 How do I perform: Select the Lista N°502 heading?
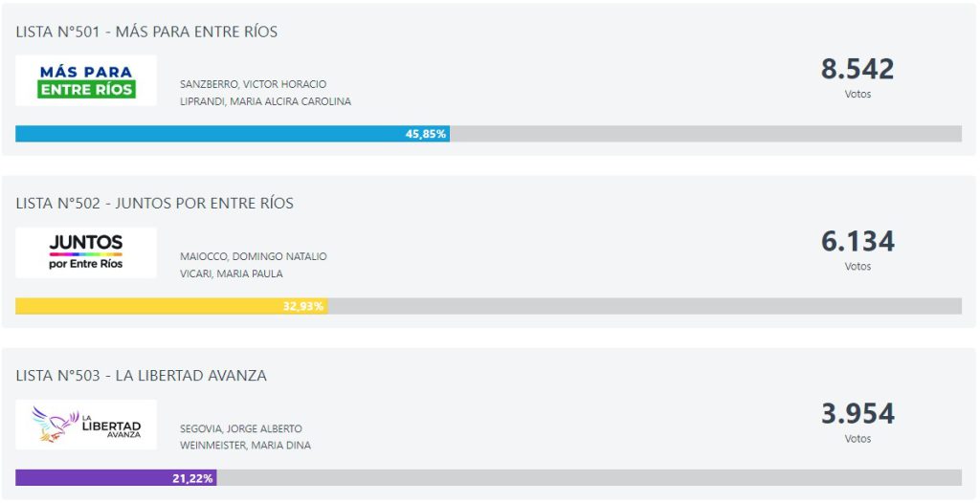click(x=154, y=203)
